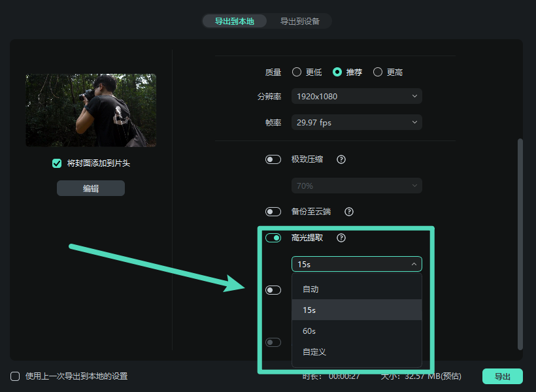Click the question mark icon next to 备份至云端
This screenshot has height=392, width=536.
pyautogui.click(x=348, y=211)
